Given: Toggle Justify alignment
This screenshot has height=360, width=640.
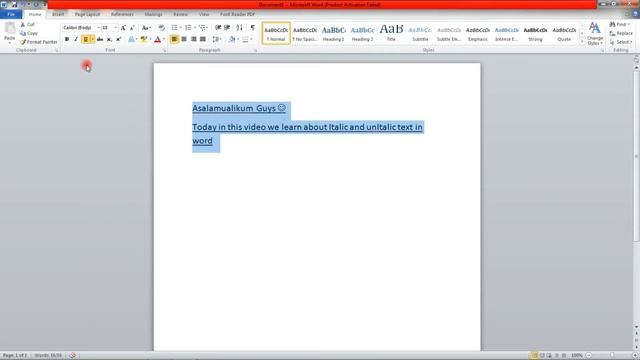Looking at the screenshot, I should 202,40.
